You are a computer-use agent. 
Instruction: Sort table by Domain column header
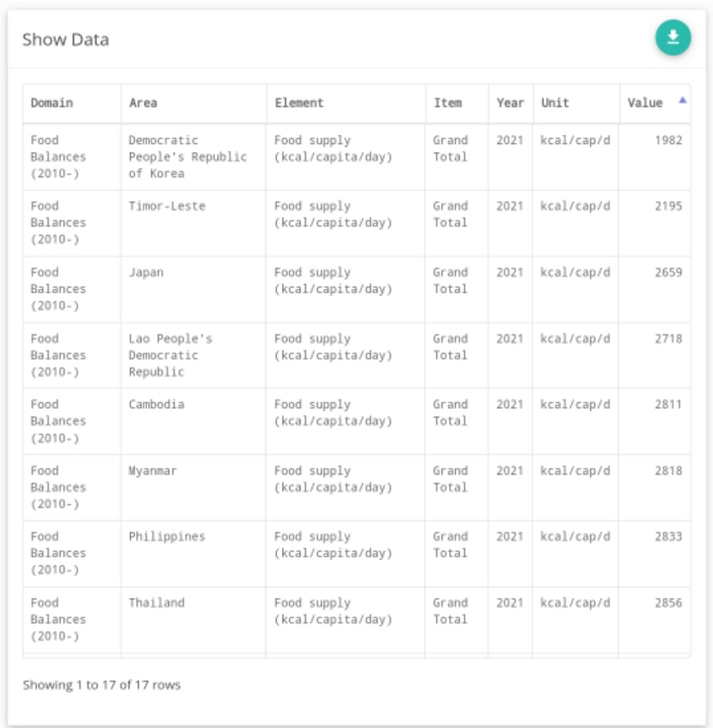pos(51,103)
